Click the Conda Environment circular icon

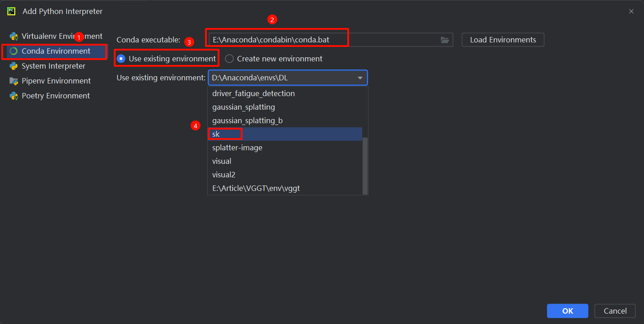point(14,51)
